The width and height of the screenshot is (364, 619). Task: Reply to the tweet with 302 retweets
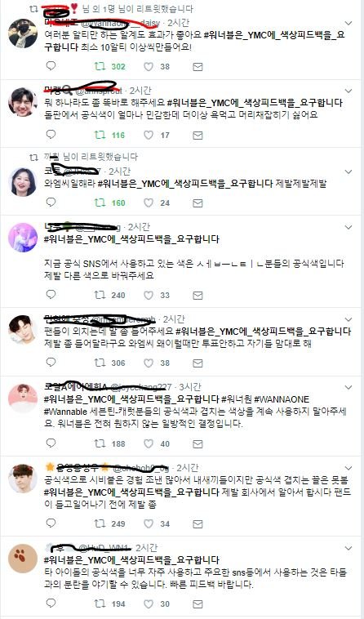(51, 66)
